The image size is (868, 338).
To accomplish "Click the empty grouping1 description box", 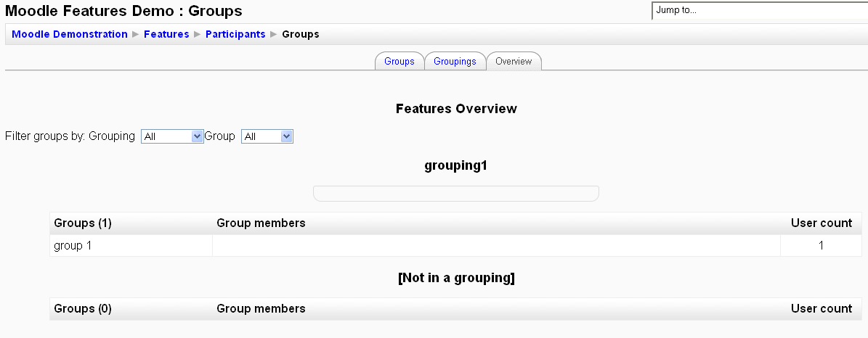I will tap(455, 194).
